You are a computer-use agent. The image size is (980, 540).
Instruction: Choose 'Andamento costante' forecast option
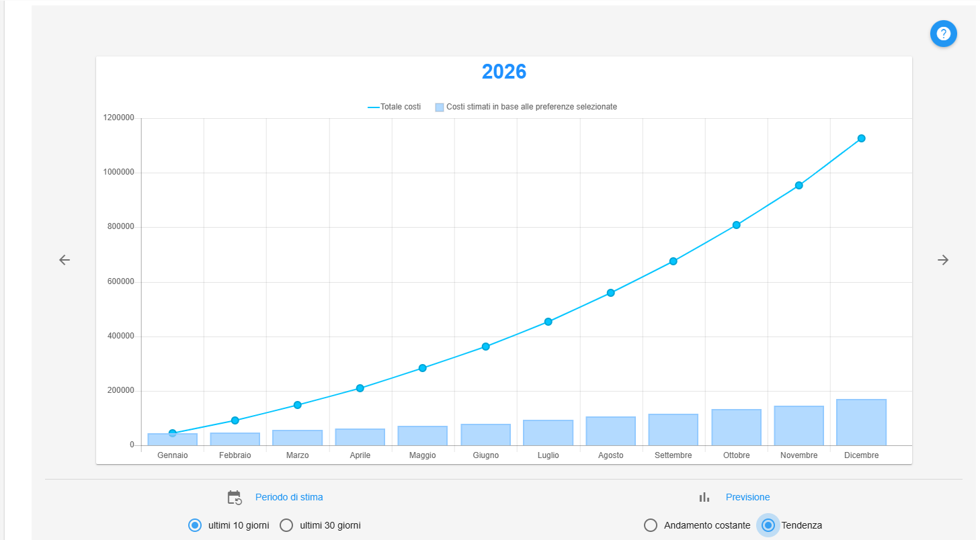pos(651,525)
